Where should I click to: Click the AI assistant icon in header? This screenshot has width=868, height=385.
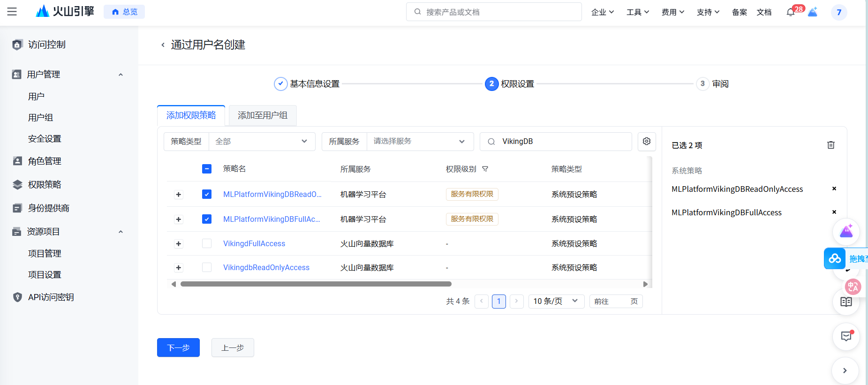(x=813, y=12)
